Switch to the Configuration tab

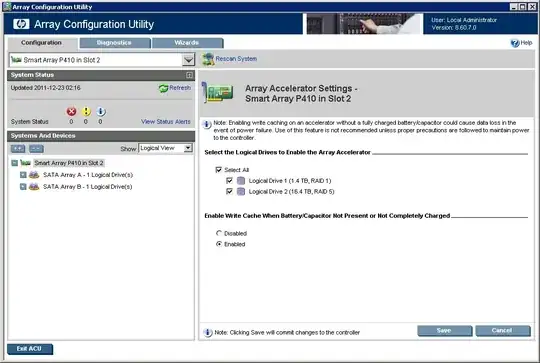tap(41, 43)
